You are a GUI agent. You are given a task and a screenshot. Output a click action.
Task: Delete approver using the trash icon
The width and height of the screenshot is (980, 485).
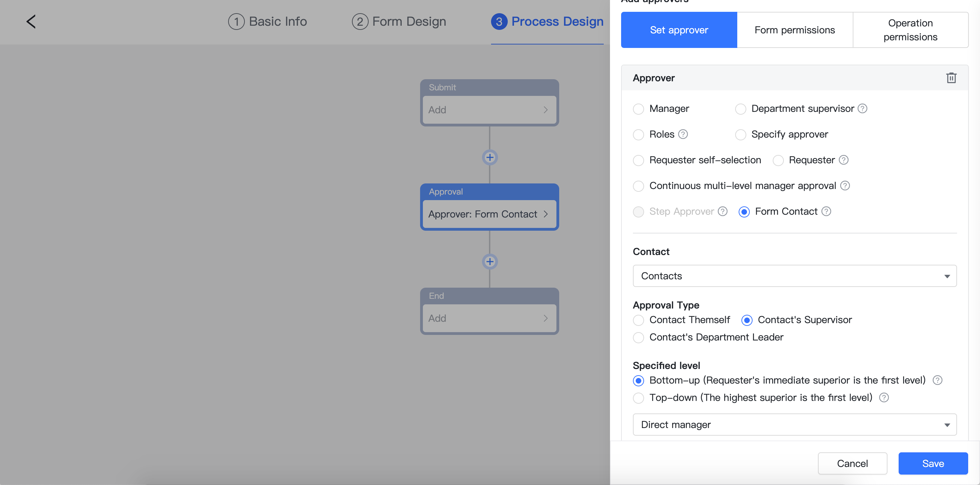[x=951, y=78]
